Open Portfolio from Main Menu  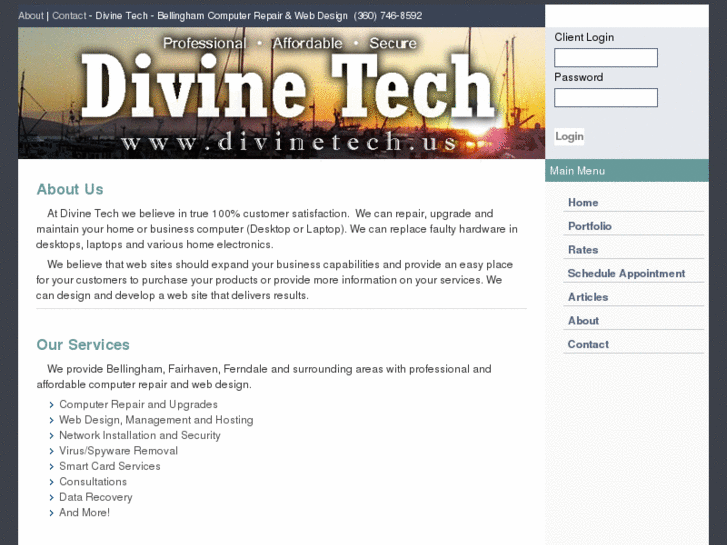[589, 226]
